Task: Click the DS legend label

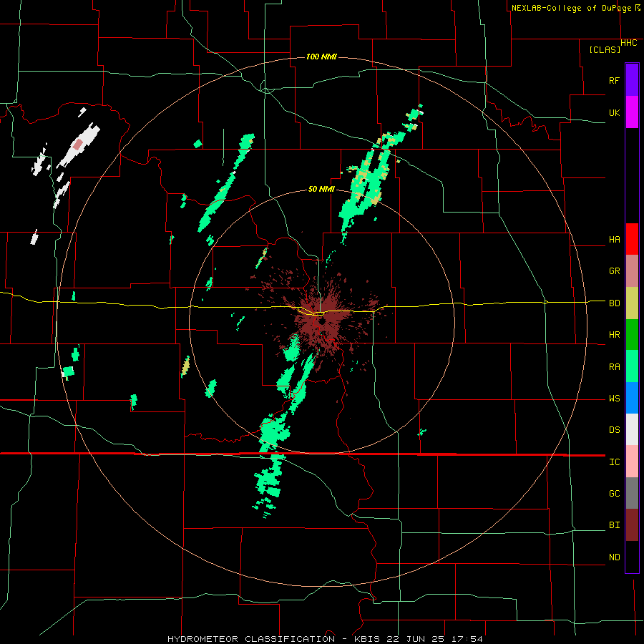Action: (614, 430)
